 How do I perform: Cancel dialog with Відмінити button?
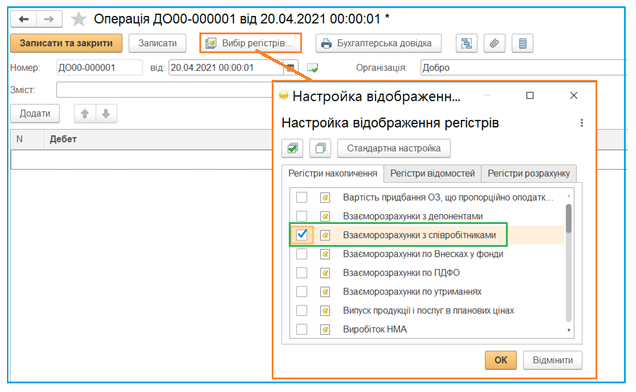552,360
